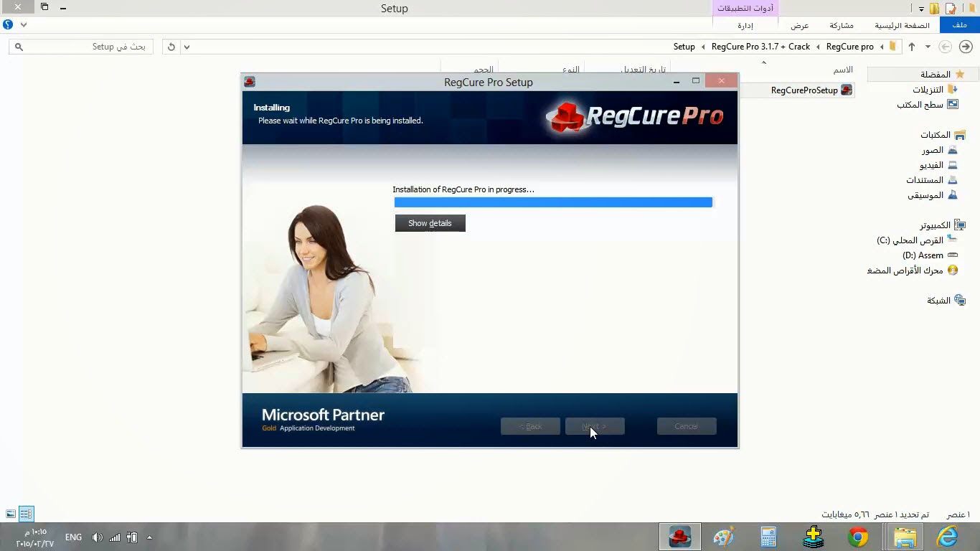The height and width of the screenshot is (551, 980).
Task: Open the volume control in system tray
Action: pos(97,537)
